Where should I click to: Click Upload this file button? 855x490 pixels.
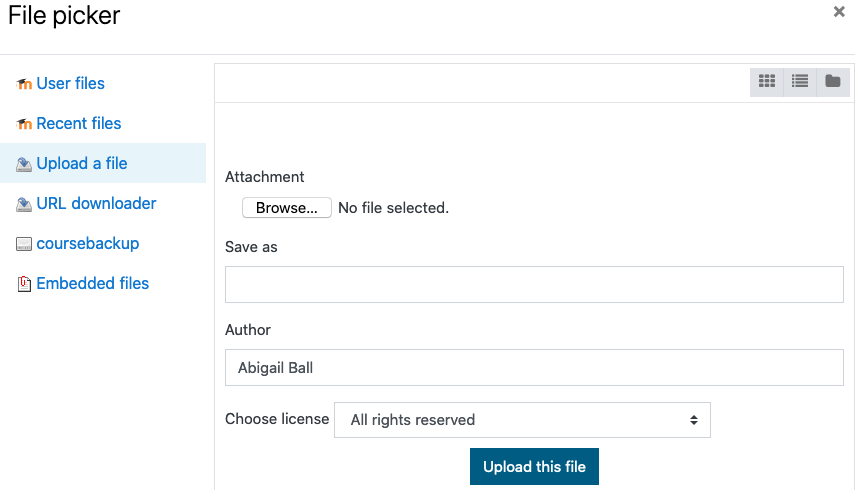point(534,467)
